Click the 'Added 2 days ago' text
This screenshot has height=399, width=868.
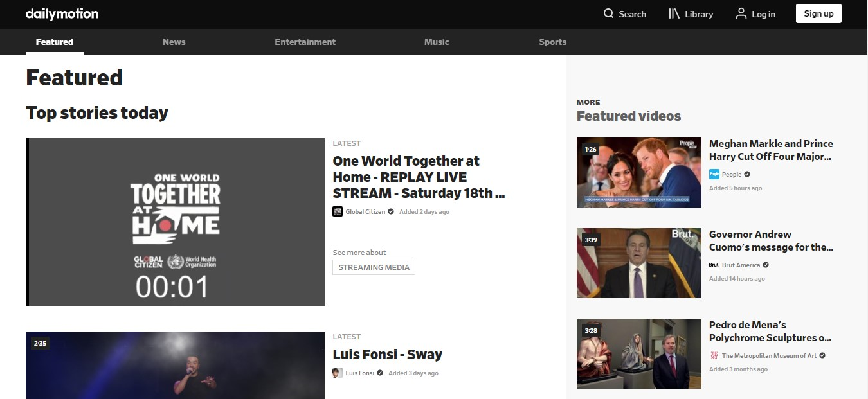click(424, 212)
